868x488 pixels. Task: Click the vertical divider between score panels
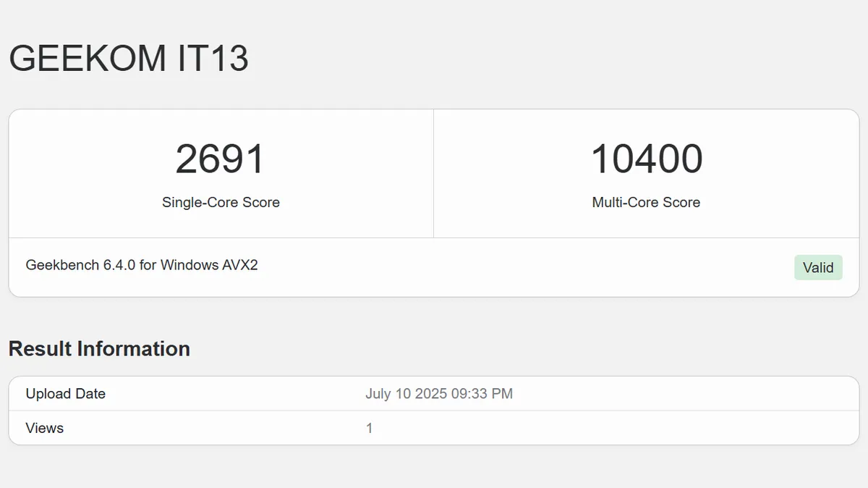point(433,174)
